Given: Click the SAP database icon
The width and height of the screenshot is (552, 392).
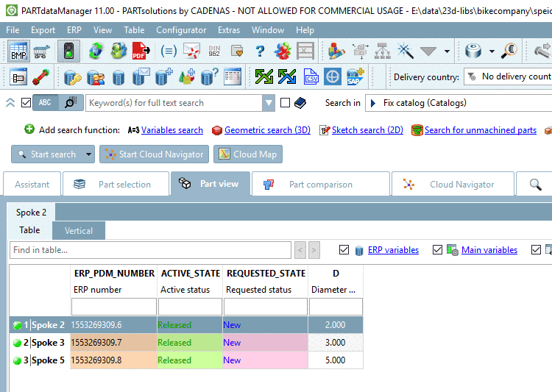Looking at the screenshot, I should click(x=355, y=76).
